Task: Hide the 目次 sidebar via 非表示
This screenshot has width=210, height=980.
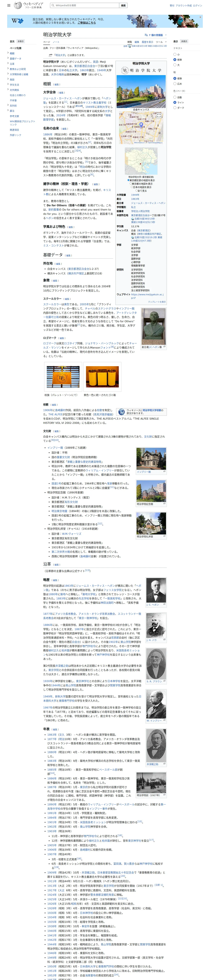Action: [x=21, y=41]
